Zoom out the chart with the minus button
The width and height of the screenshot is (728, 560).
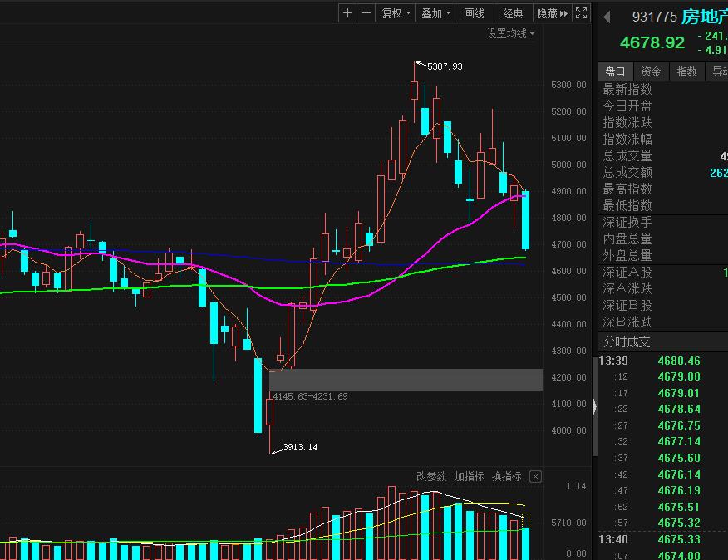[366, 13]
